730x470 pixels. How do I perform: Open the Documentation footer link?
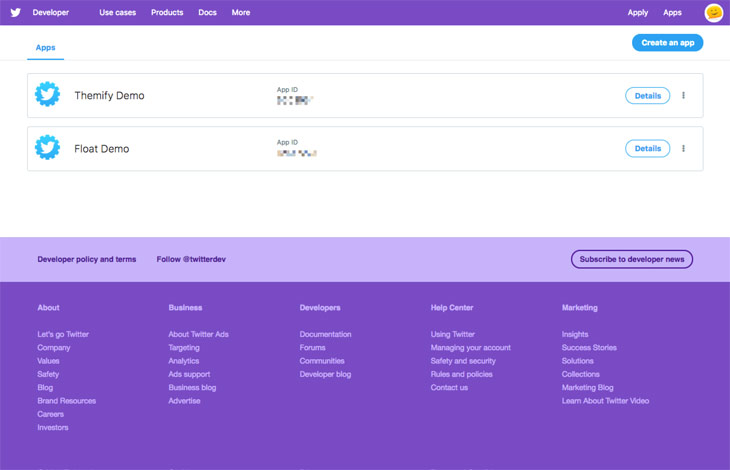pyautogui.click(x=325, y=334)
